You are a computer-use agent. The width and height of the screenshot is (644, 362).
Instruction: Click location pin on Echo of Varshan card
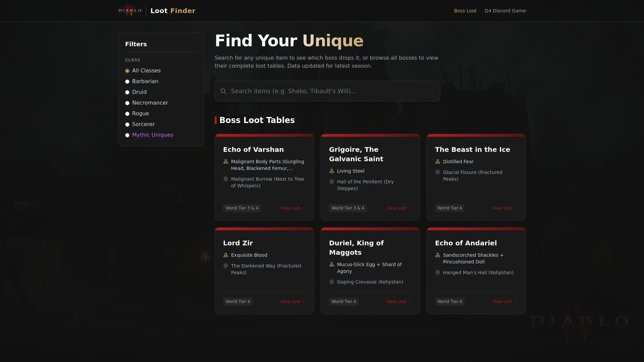coord(226,179)
